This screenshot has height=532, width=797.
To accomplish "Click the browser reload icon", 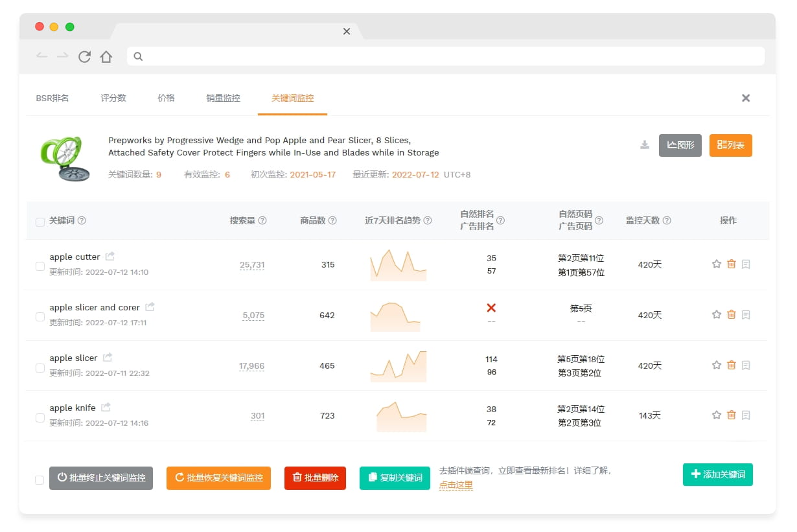I will [x=84, y=56].
